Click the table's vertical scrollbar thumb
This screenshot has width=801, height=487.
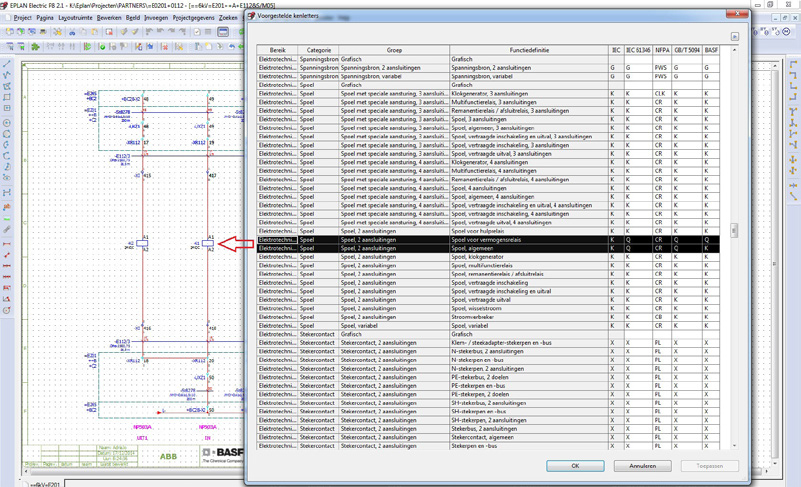tap(734, 231)
